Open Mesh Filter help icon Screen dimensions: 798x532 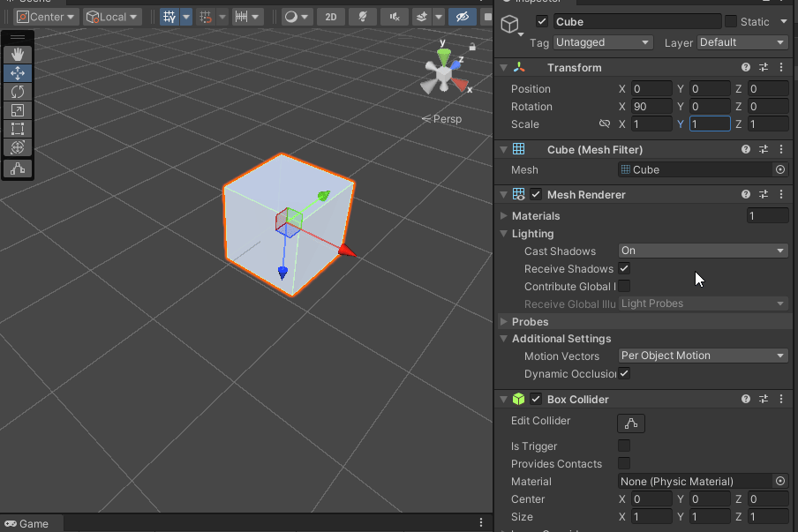[746, 149]
